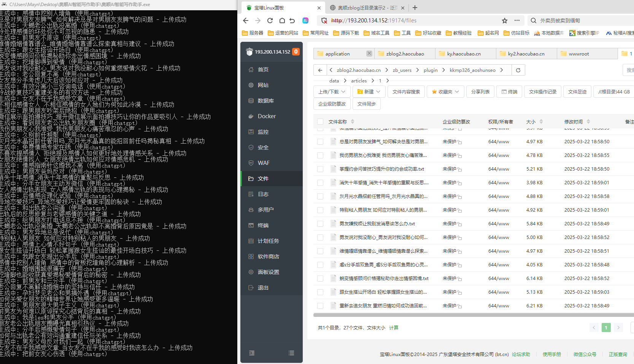Screen dimensions: 634x364
Task: Check the 特别粘人男朋友 file checkbox
Action: tap(320, 210)
